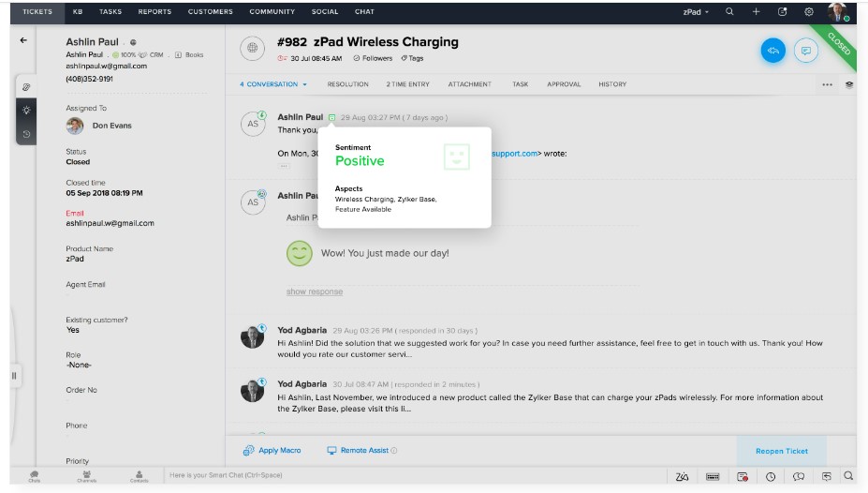Click the comment bubble button

[x=806, y=51]
